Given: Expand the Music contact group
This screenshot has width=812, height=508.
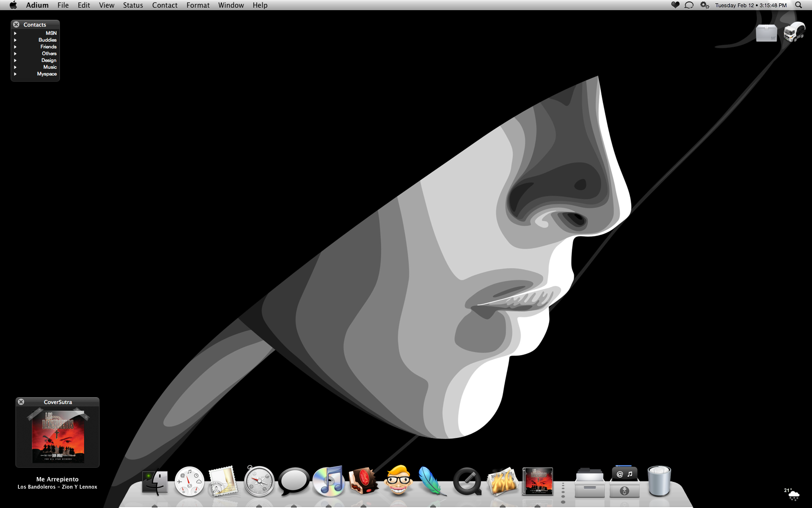Looking at the screenshot, I should coord(15,67).
